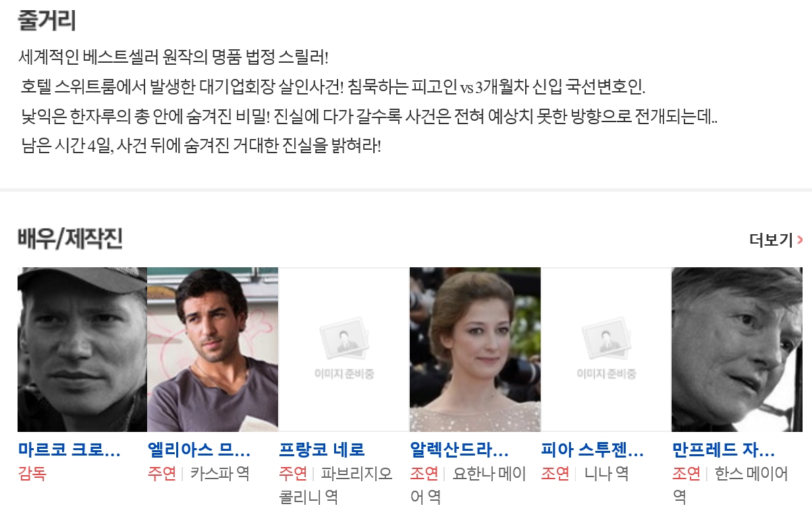Click 피아 스투젠... name link

point(593,449)
